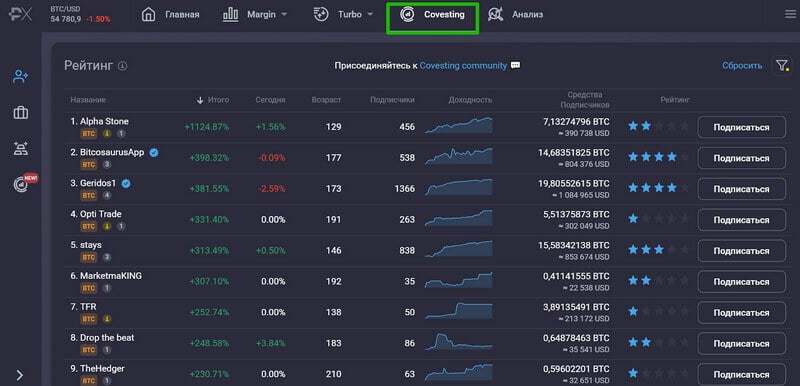Image resolution: width=800 pixels, height=386 pixels.
Task: Click the star rating of stays
Action: 658,250
